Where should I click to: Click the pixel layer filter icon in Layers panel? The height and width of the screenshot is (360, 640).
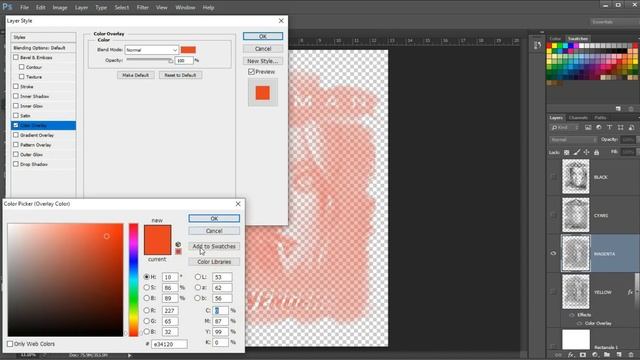coord(588,128)
